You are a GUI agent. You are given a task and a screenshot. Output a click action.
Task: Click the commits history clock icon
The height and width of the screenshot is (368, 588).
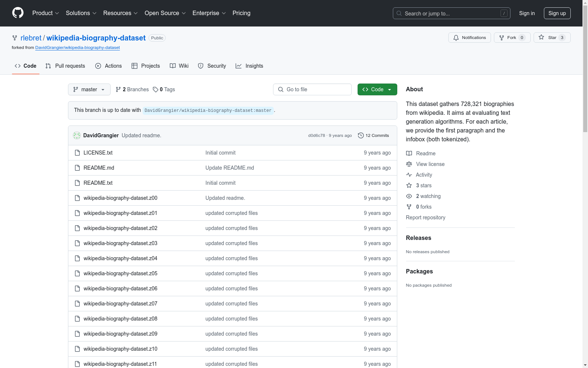tap(361, 135)
